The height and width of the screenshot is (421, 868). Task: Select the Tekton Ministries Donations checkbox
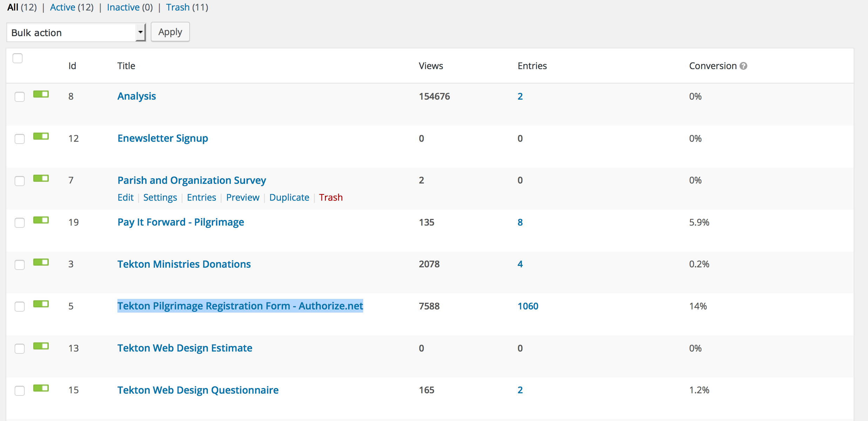[x=20, y=265]
